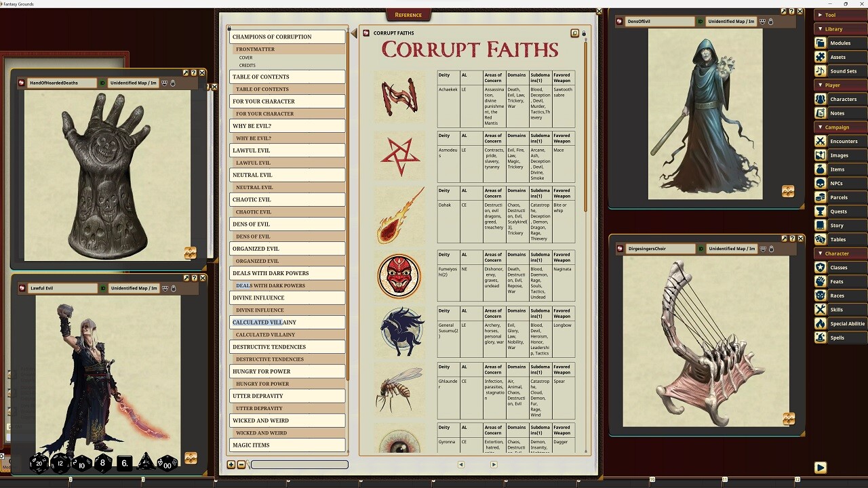868x488 pixels.
Task: Click the next page arrow button
Action: pos(494,465)
